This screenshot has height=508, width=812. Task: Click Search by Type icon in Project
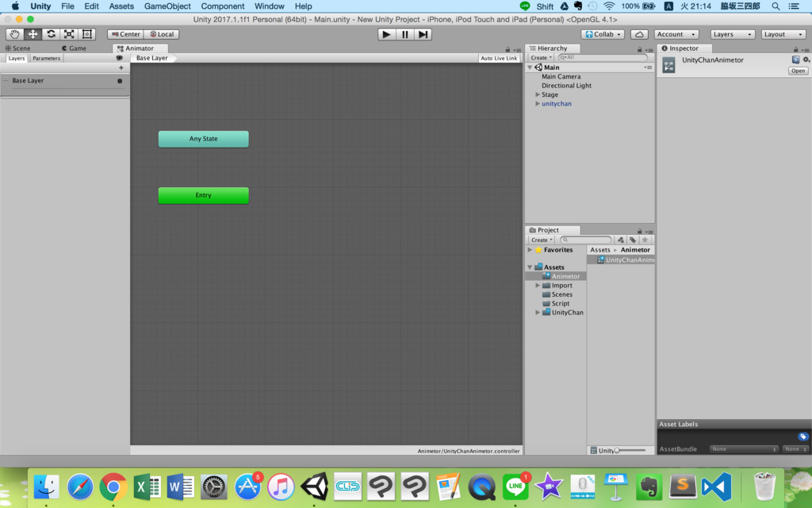pyautogui.click(x=620, y=240)
